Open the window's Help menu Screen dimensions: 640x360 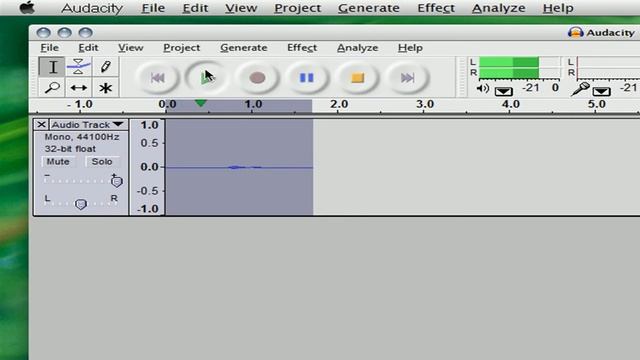pos(410,48)
